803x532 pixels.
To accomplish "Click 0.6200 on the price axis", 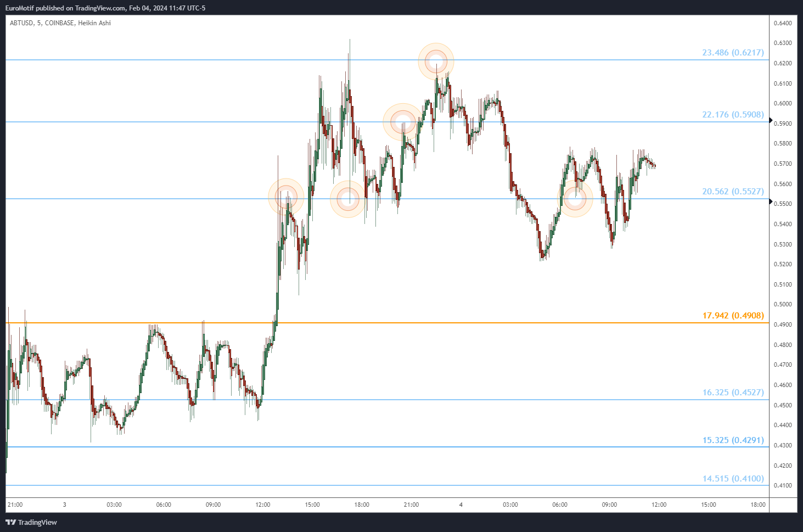I will (783, 63).
